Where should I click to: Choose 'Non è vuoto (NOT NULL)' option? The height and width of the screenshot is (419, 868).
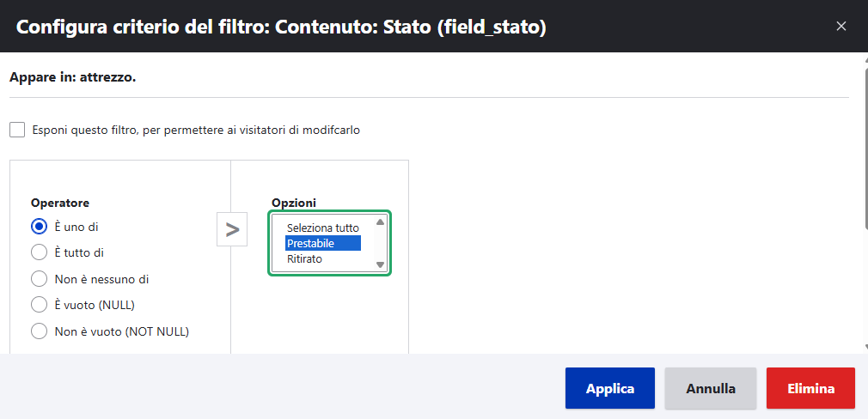coord(39,331)
